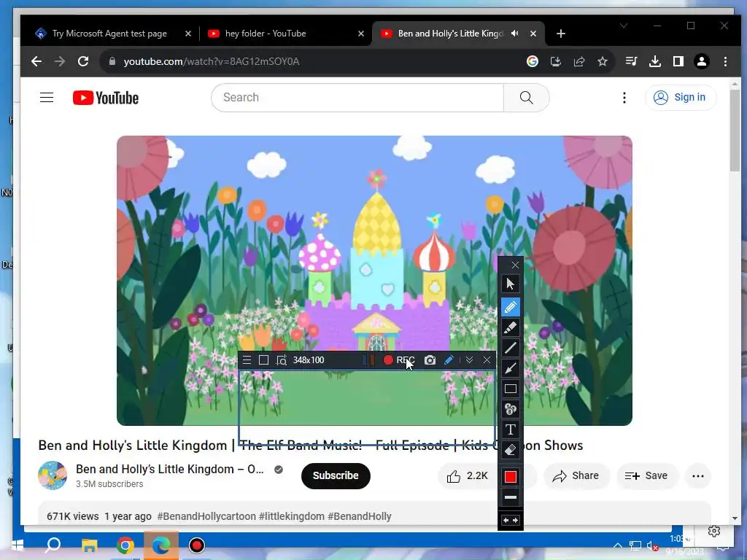Select the blue pencil drawing tool
This screenshot has width=747, height=560.
click(x=510, y=307)
